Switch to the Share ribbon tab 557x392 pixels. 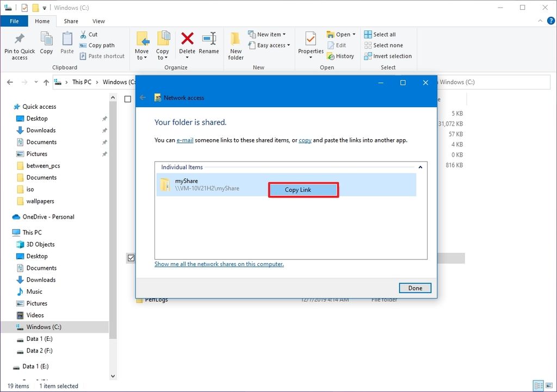tap(70, 21)
